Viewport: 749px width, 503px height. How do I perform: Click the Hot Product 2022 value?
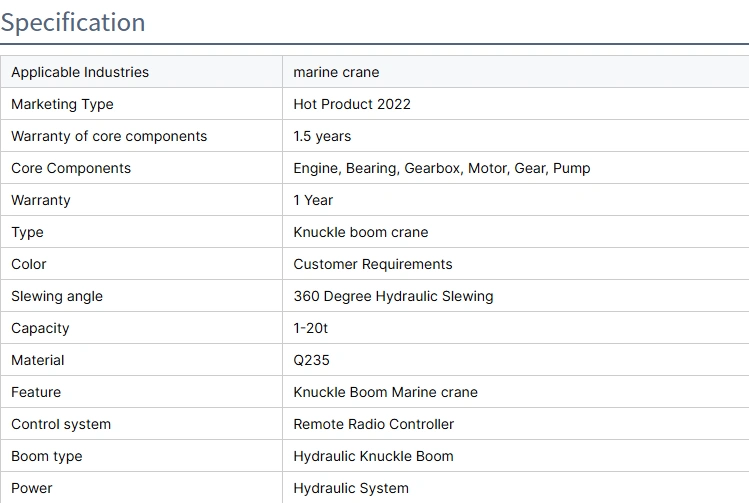point(352,104)
